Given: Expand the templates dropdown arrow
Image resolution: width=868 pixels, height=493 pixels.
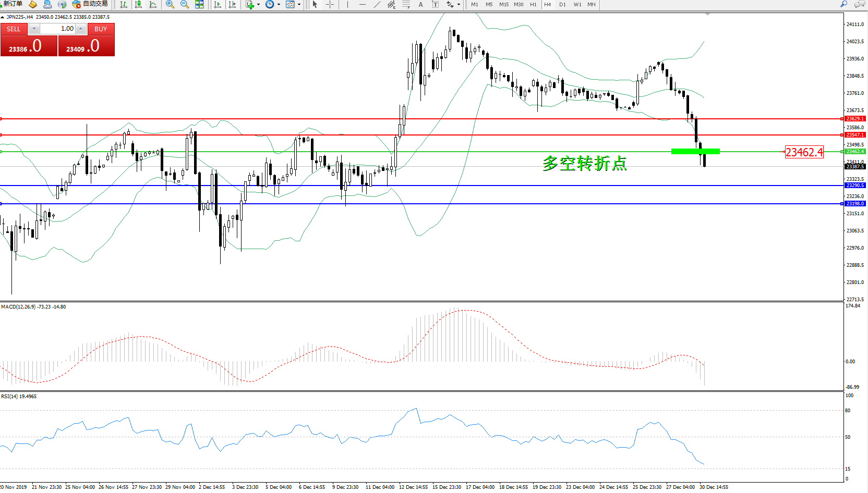Looking at the screenshot, I should [299, 5].
